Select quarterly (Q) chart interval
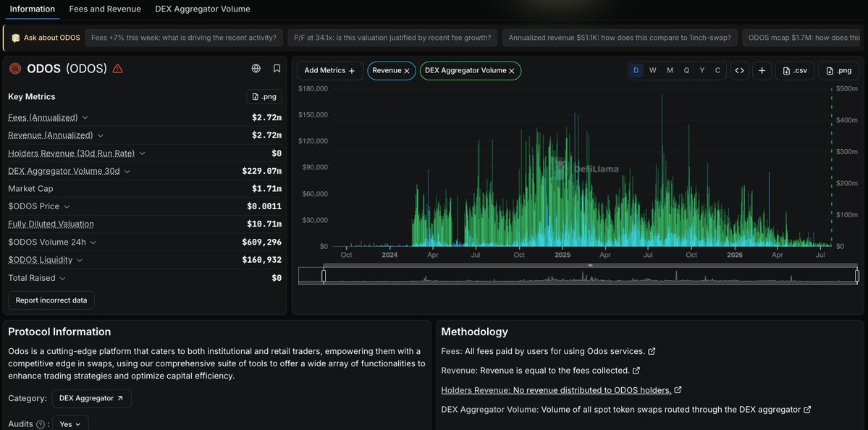Viewport: 868px width, 430px height. tap(686, 71)
